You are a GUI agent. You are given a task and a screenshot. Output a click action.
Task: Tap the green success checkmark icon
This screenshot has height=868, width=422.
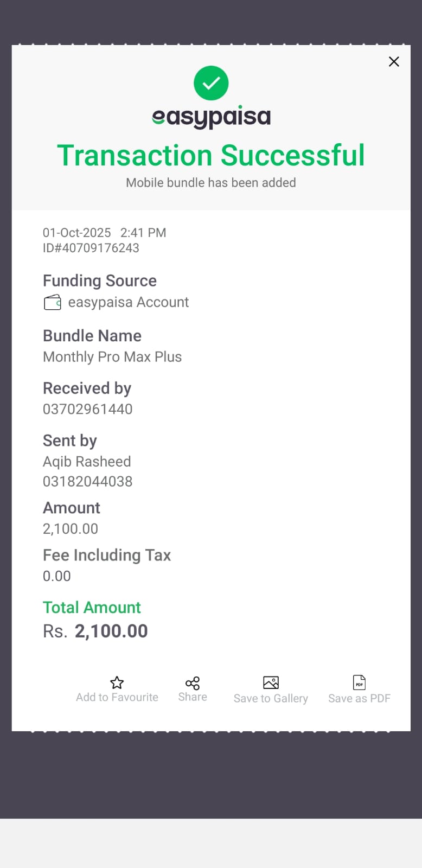[211, 83]
